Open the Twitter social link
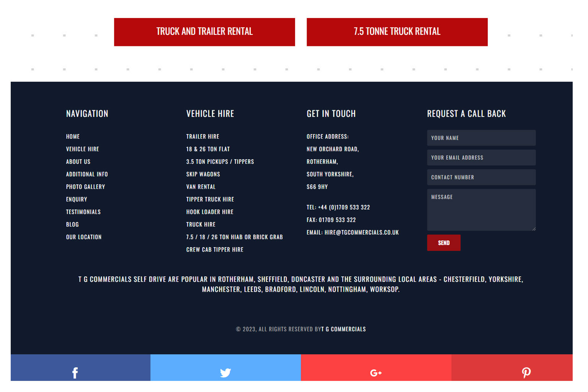588x392 pixels. (x=225, y=372)
